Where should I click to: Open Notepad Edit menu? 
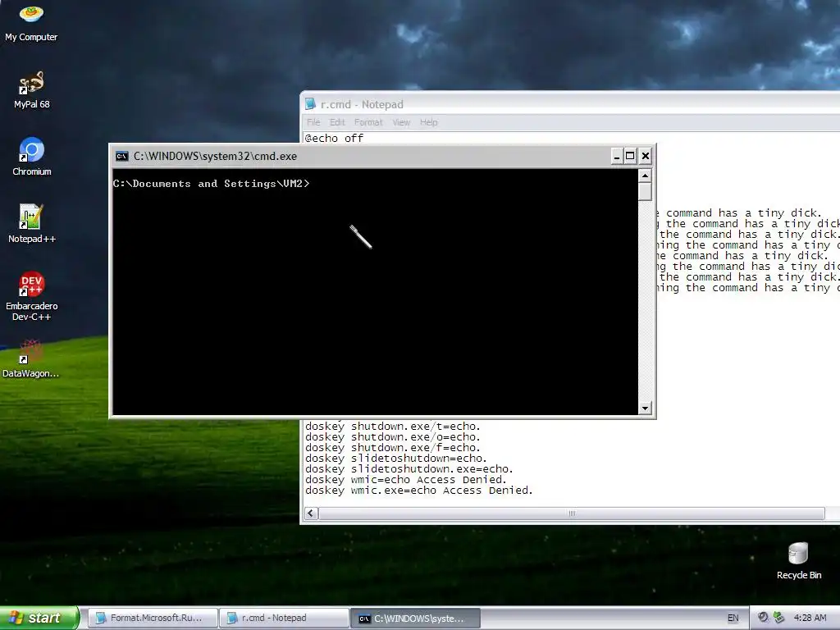click(337, 122)
